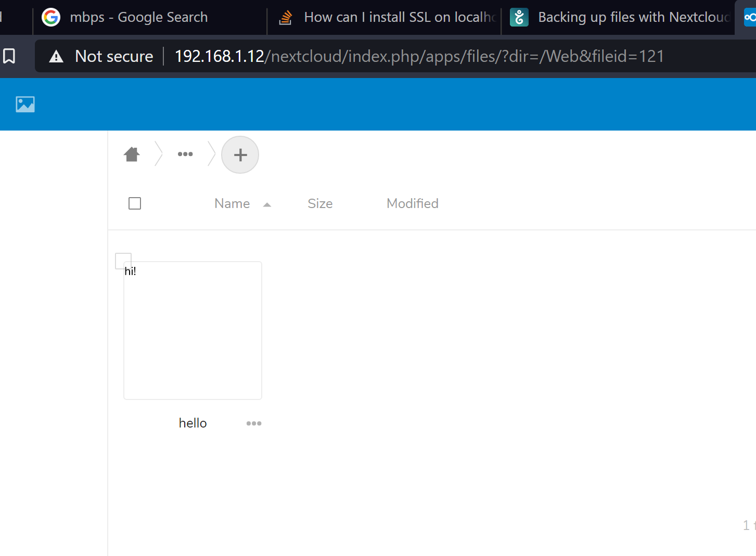Open the Photos app icon in Nextcloud header
Screen dimensions: 756x556
click(x=25, y=105)
